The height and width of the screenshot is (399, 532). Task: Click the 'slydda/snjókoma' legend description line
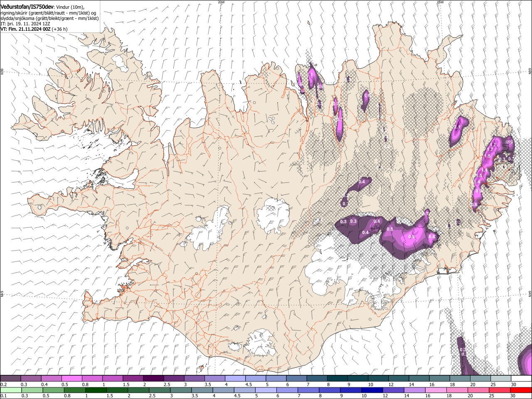pyautogui.click(x=49, y=18)
